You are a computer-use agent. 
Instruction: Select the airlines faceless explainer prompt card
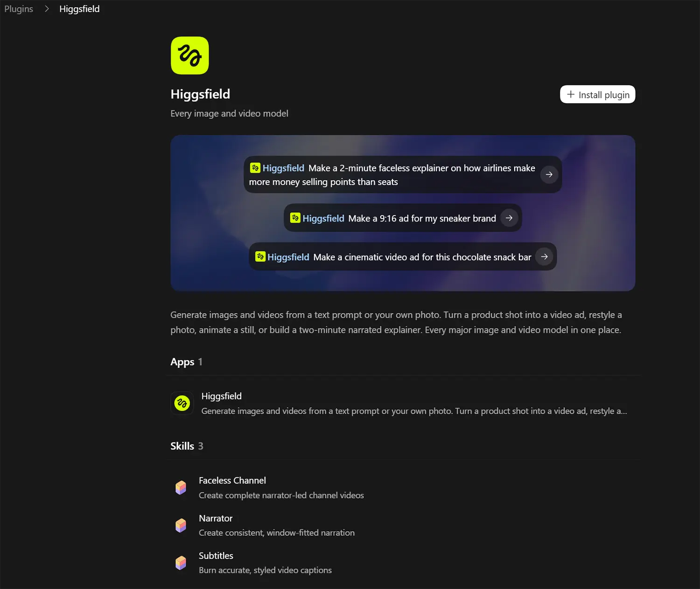[x=403, y=174]
